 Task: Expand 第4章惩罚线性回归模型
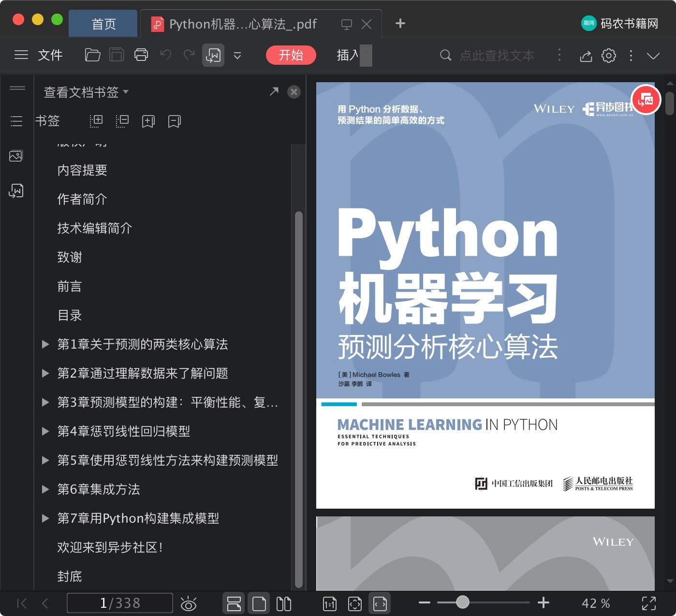pos(45,431)
